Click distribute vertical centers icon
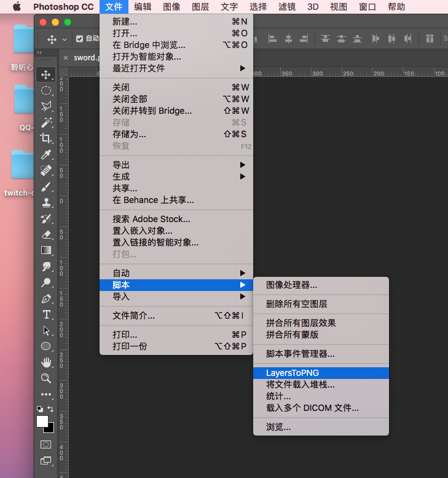The image size is (448, 478). [341, 39]
